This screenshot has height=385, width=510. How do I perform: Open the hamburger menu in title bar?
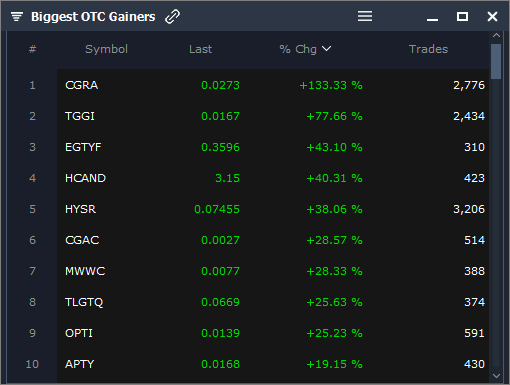pos(365,16)
